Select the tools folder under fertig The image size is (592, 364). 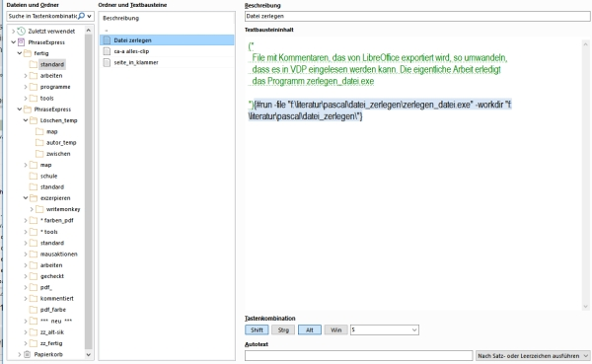click(46, 99)
